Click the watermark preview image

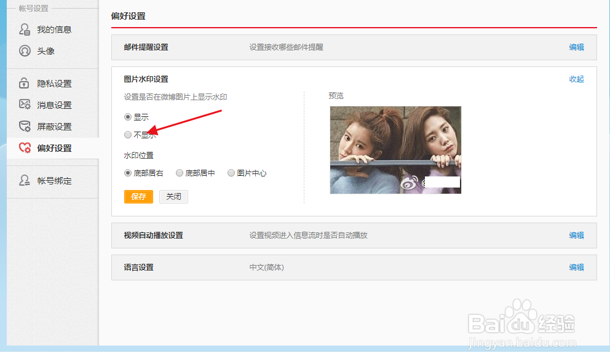pos(395,150)
